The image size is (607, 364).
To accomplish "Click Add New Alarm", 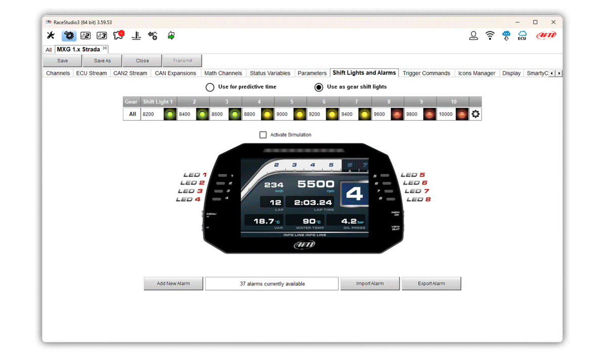I will [174, 284].
